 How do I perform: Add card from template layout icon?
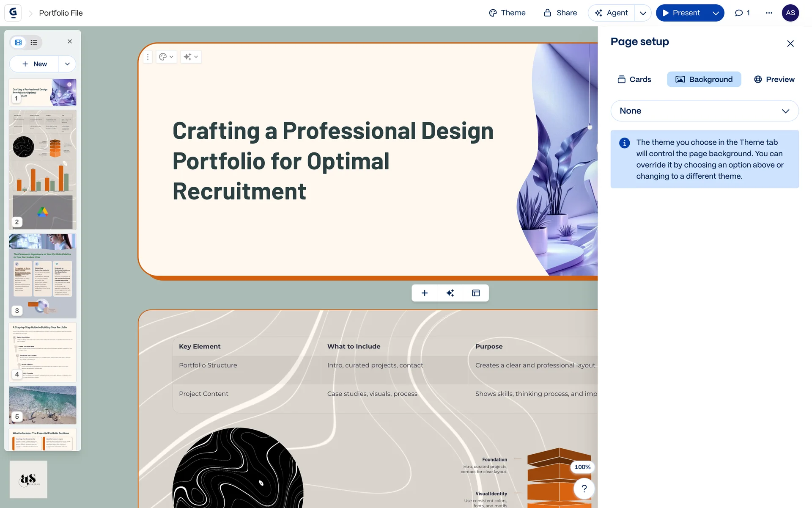476,293
